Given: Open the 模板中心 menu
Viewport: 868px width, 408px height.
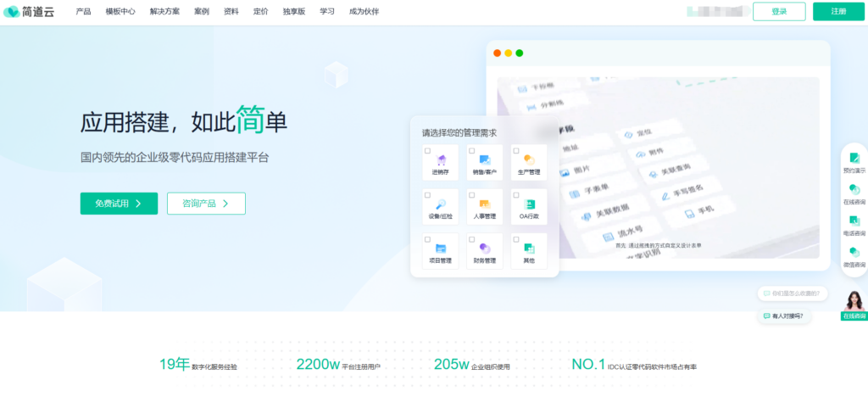Looking at the screenshot, I should pyautogui.click(x=120, y=12).
